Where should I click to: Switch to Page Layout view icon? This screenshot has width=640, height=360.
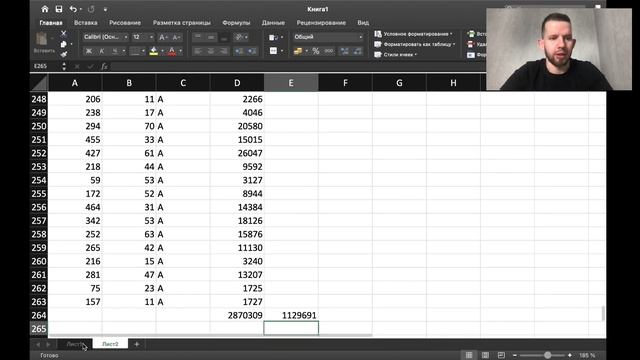pyautogui.click(x=485, y=355)
